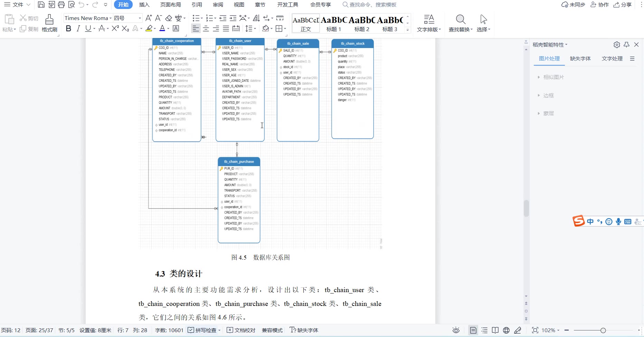The width and height of the screenshot is (644, 337).
Task: Open the 插入 ribbon tab
Action: [144, 4]
